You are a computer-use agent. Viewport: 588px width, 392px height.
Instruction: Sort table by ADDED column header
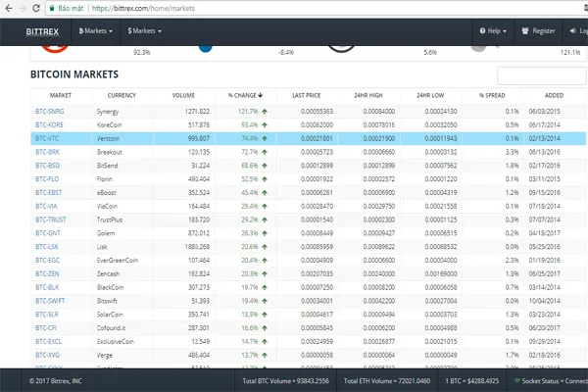(x=554, y=95)
